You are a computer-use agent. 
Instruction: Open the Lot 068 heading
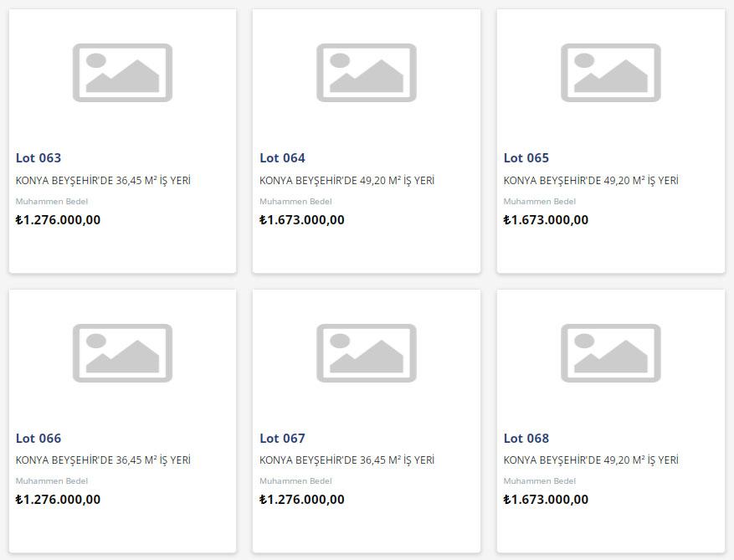(526, 439)
